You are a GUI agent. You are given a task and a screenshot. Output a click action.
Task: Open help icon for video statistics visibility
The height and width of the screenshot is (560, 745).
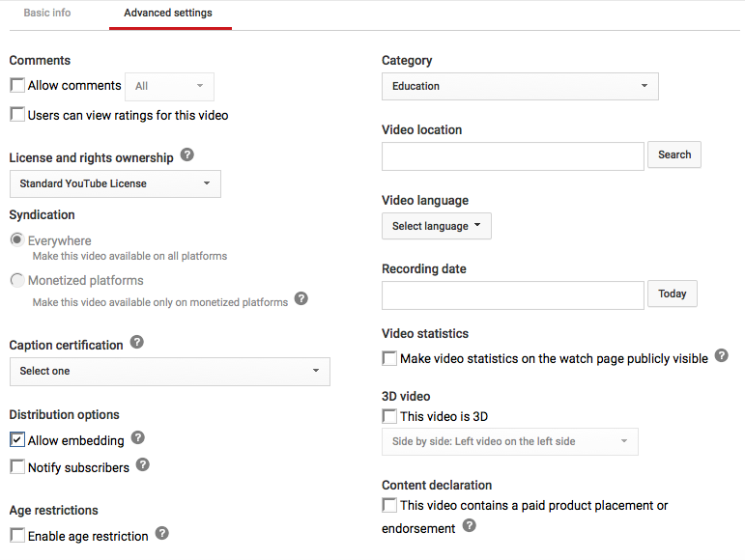pyautogui.click(x=721, y=355)
